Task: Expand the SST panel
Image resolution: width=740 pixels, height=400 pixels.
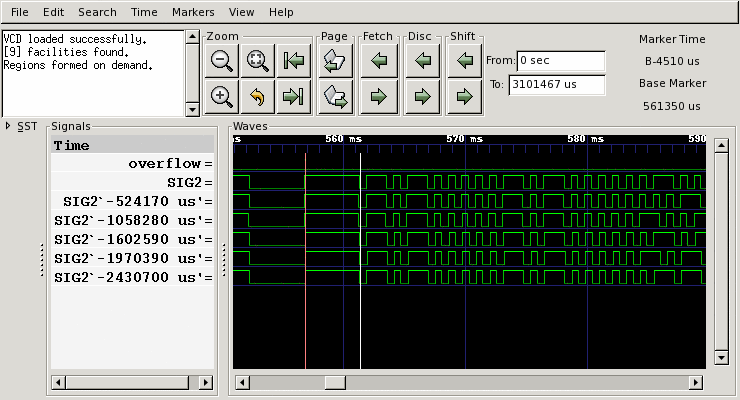Action: coord(8,126)
